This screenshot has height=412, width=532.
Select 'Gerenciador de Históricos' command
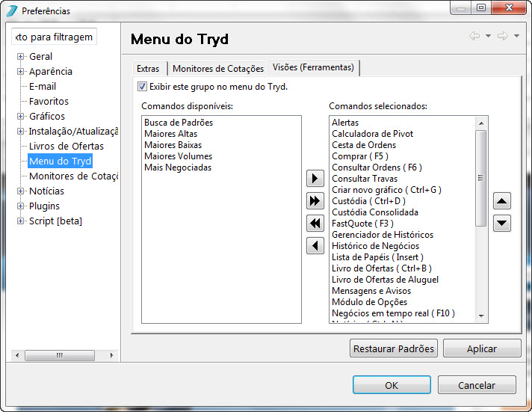tap(383, 234)
